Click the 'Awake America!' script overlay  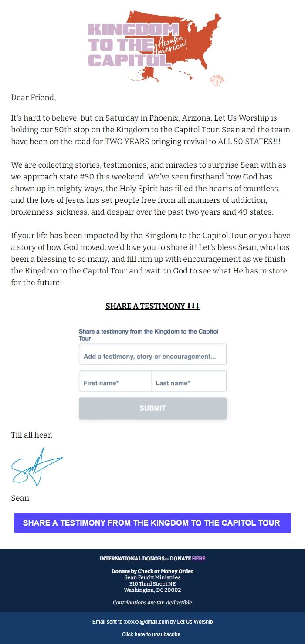[x=170, y=44]
